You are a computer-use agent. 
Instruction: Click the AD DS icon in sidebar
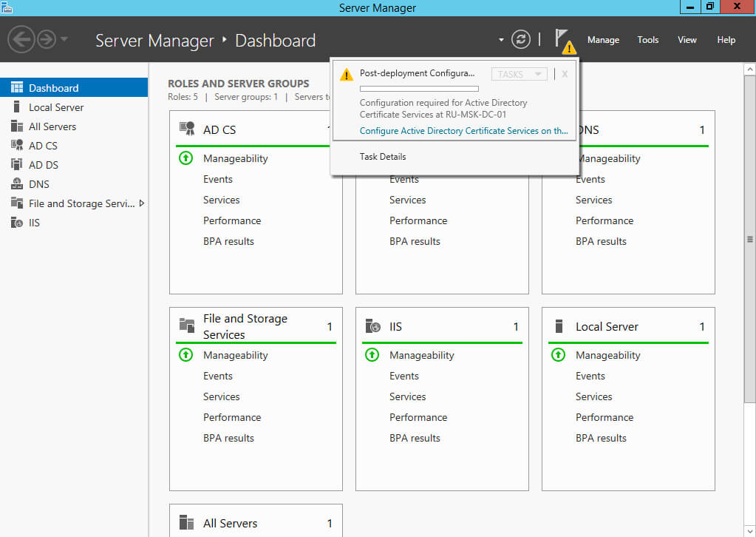pos(17,164)
